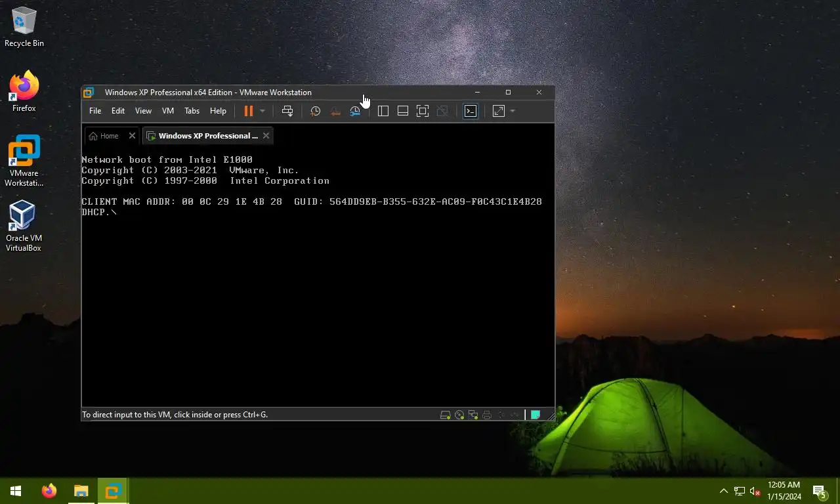The width and height of the screenshot is (840, 504).
Task: Click the 'CLIENT MAC ADDR' line in console
Action: pyautogui.click(x=312, y=201)
